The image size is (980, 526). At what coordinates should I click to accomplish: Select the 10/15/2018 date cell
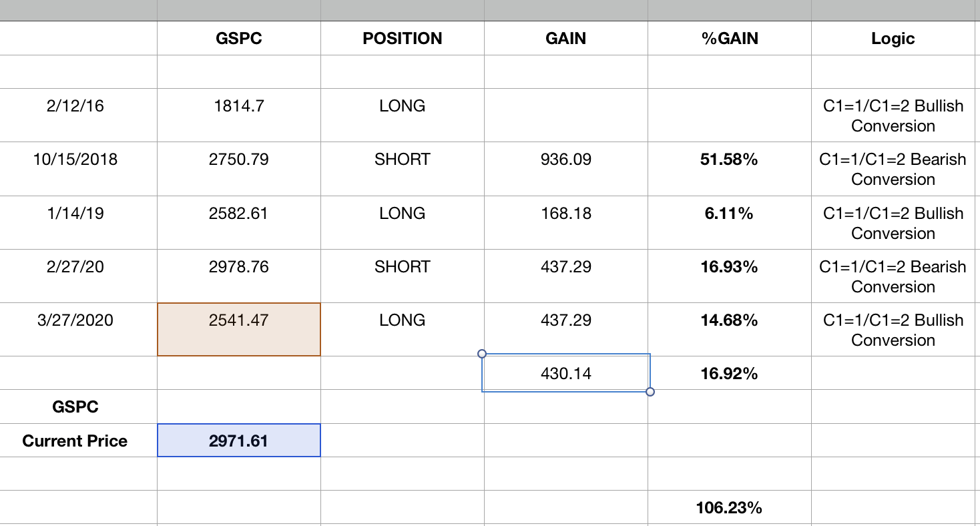[x=75, y=160]
